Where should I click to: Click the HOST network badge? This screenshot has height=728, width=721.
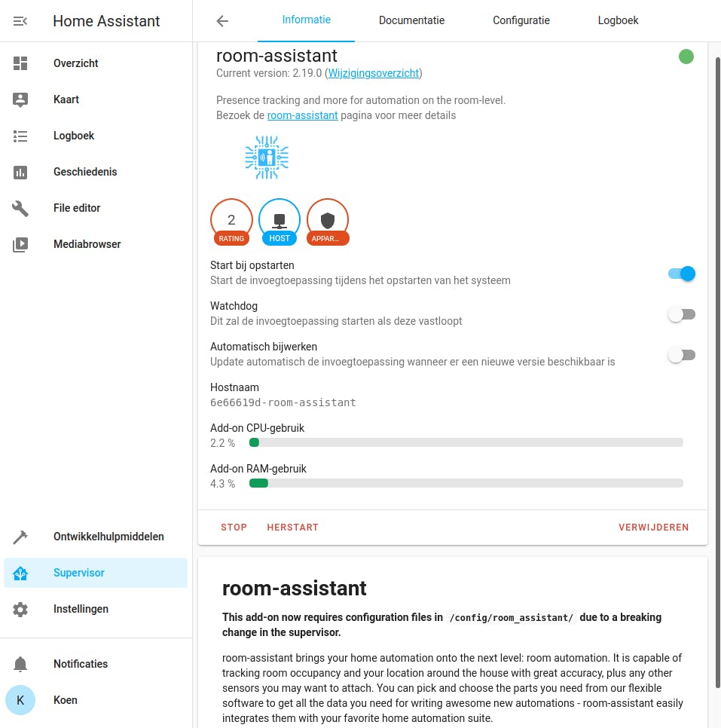point(280,223)
